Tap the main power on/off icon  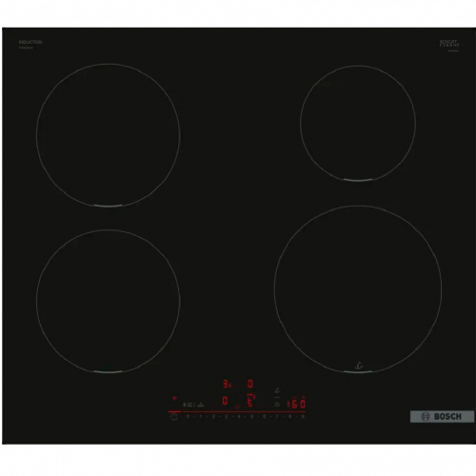(174, 417)
